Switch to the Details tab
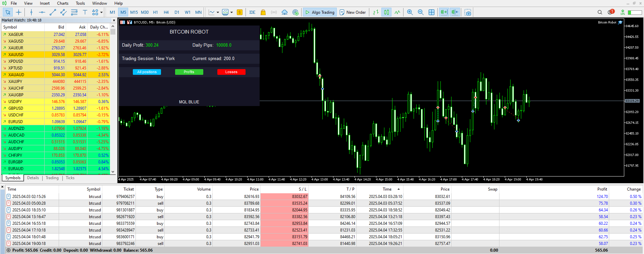 click(x=33, y=178)
